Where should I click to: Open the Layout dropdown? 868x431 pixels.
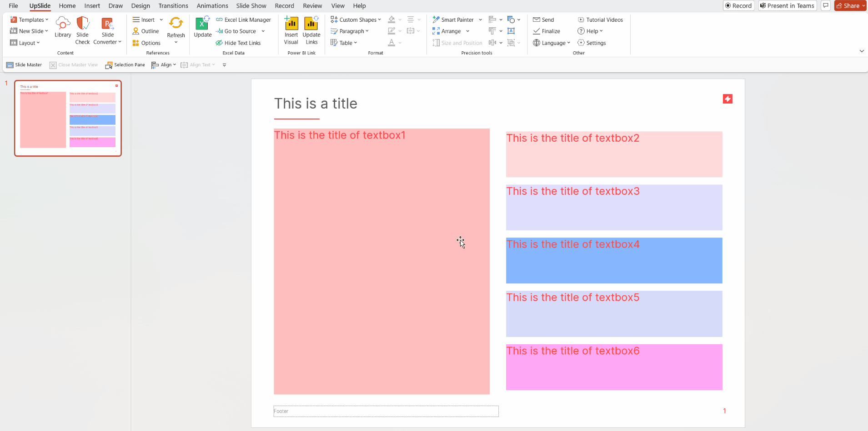point(25,43)
